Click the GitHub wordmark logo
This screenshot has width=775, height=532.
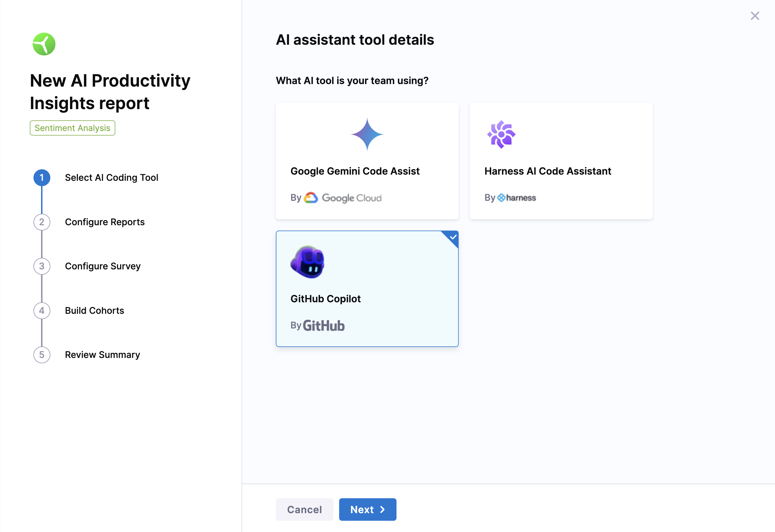click(x=323, y=326)
